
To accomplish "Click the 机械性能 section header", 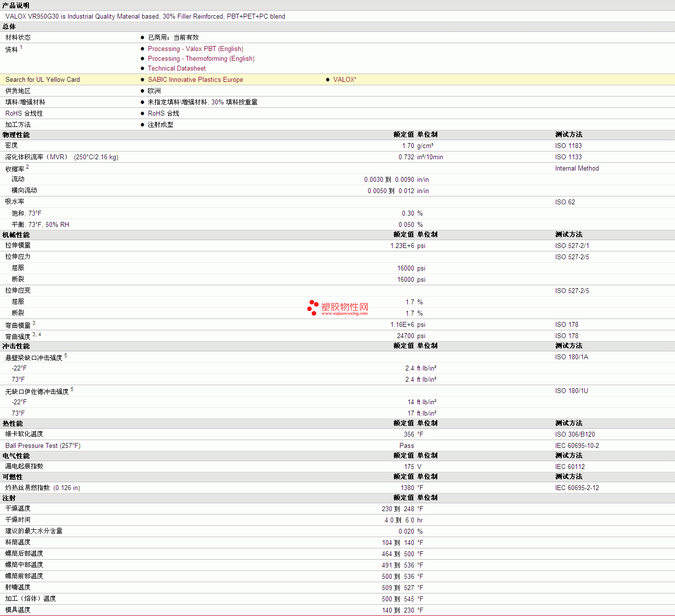I will click(x=16, y=235).
